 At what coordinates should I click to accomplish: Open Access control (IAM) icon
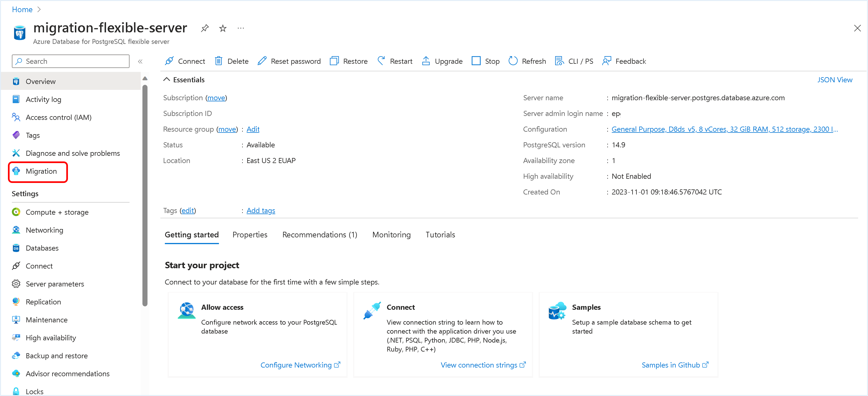point(16,117)
